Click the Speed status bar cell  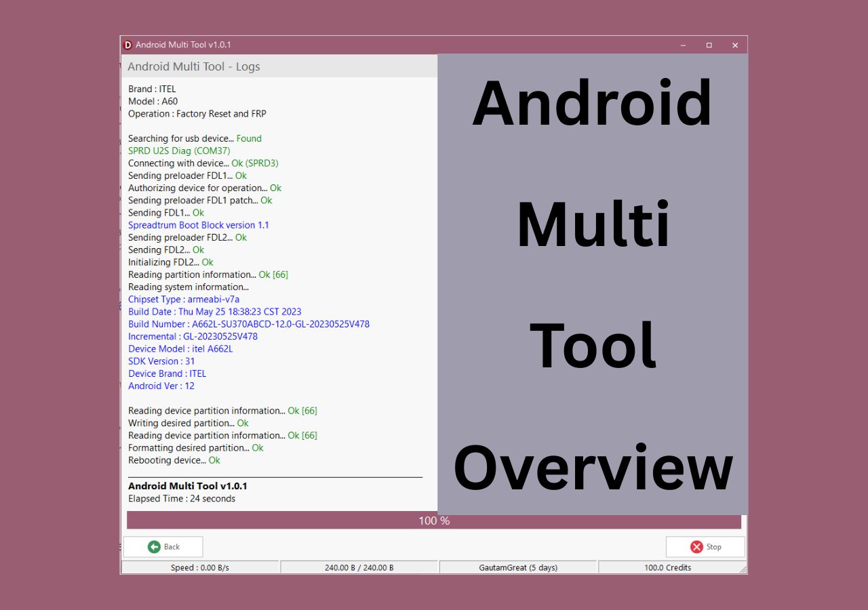tap(200, 567)
